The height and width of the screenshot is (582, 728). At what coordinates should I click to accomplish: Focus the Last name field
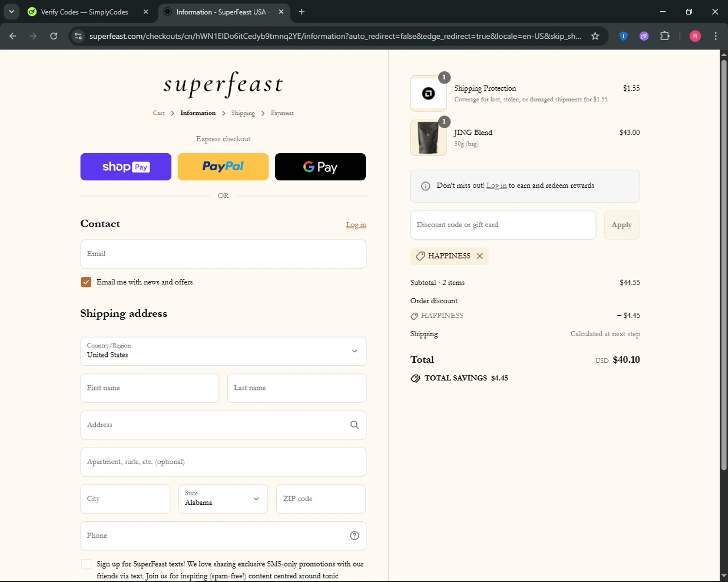pyautogui.click(x=297, y=388)
